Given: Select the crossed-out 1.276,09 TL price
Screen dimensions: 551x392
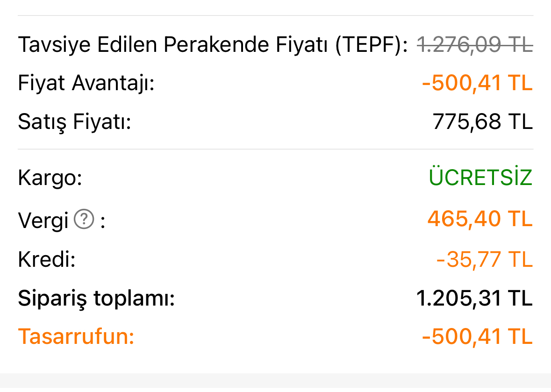Looking at the screenshot, I should (475, 45).
